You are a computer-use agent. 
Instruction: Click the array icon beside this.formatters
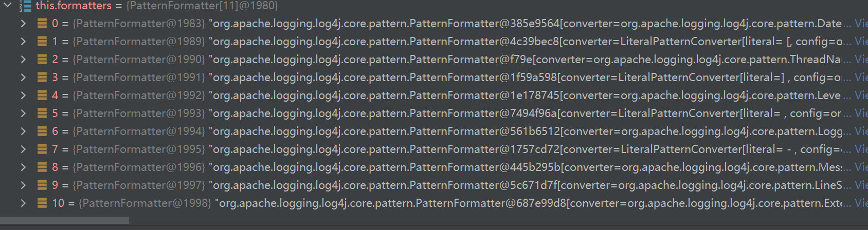click(x=25, y=6)
